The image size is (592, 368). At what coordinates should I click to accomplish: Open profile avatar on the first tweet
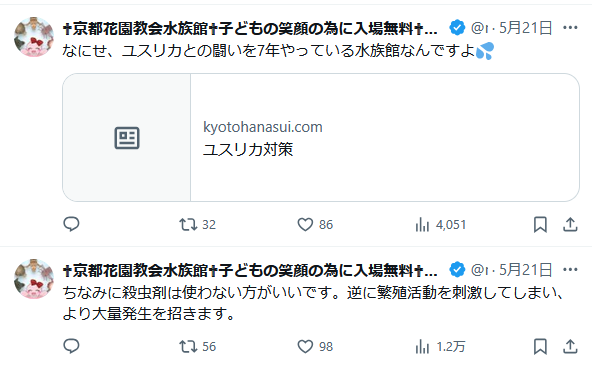click(x=34, y=37)
